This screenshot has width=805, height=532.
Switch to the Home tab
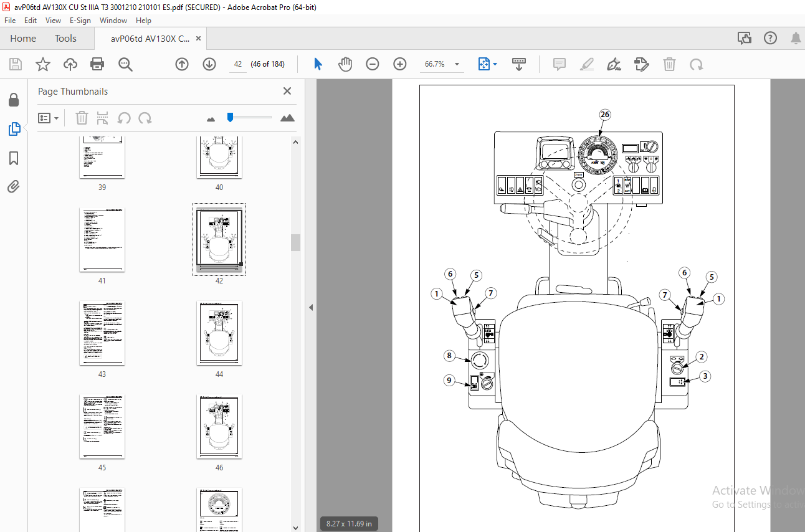click(x=23, y=39)
